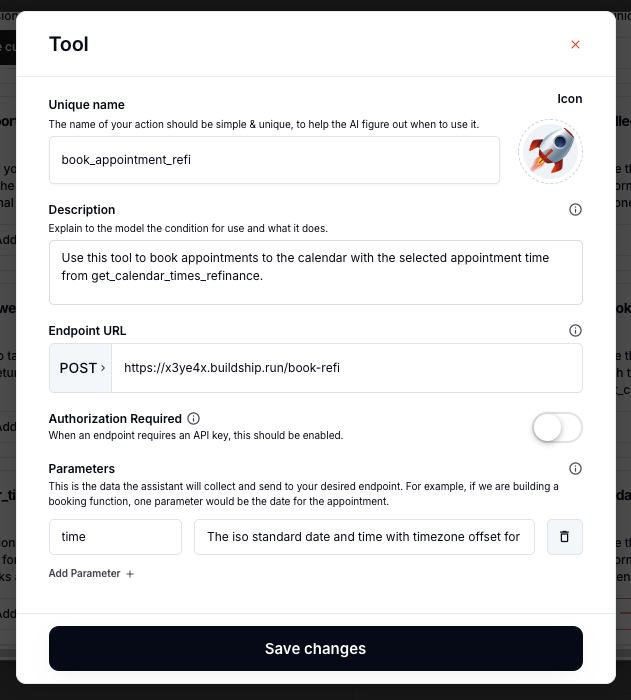Click the rocket icon picker

tap(550, 151)
